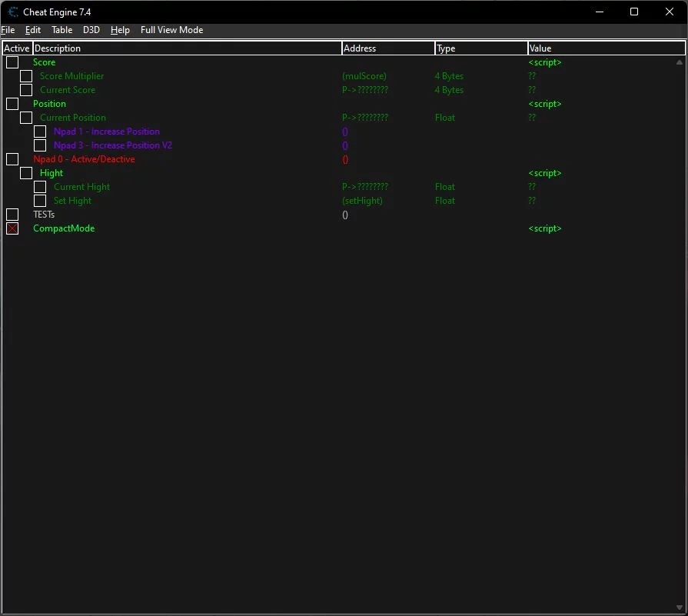The image size is (688, 616).
Task: Check the Npad 3 - Increase Position V2 box
Action: (40, 145)
